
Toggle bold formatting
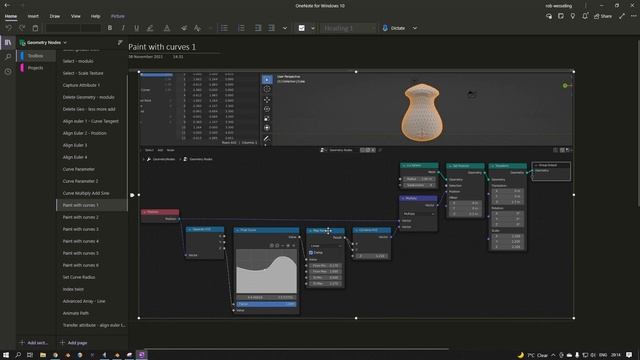[110, 28]
